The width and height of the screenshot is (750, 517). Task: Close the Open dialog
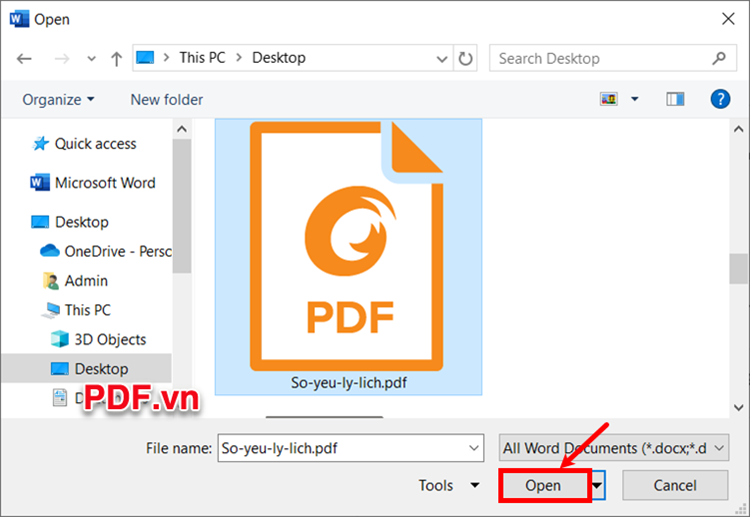[728, 19]
